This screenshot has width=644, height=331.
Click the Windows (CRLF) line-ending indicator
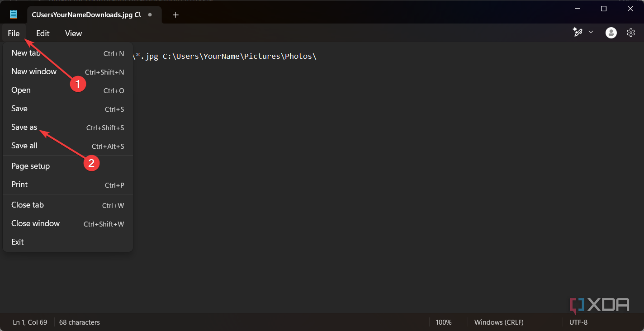pos(499,322)
